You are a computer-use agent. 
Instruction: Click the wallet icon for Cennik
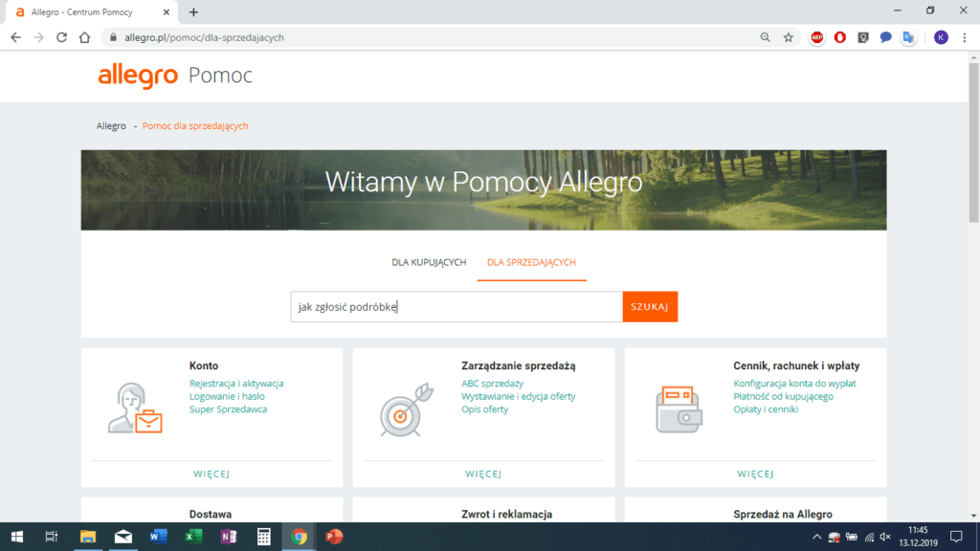point(677,408)
